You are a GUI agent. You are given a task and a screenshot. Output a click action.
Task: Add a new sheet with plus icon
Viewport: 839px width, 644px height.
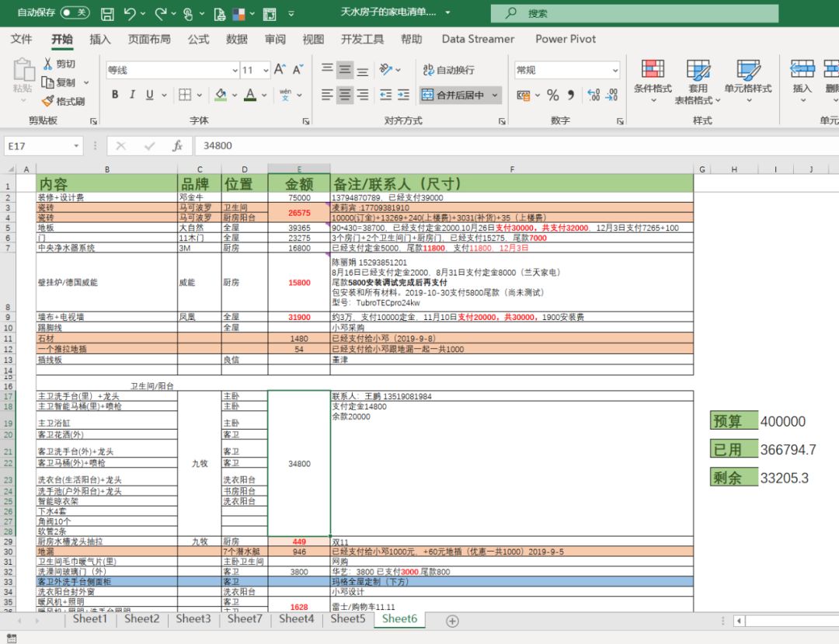coord(452,621)
